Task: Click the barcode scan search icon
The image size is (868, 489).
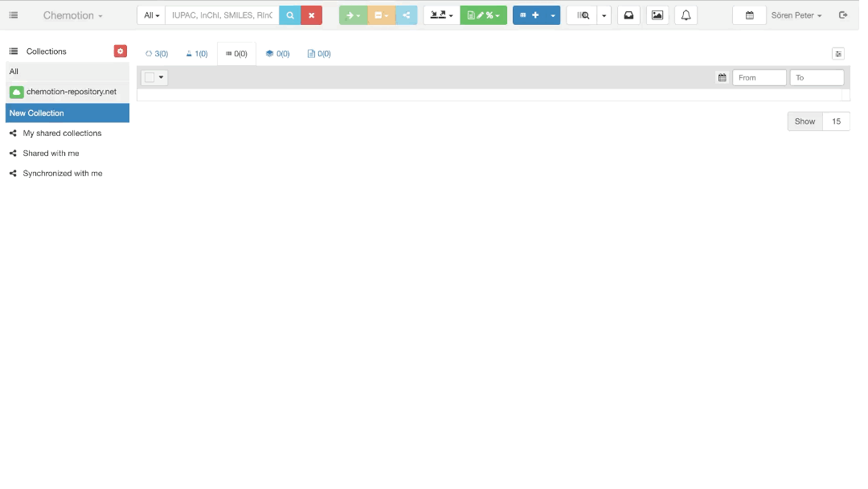Action: [583, 15]
